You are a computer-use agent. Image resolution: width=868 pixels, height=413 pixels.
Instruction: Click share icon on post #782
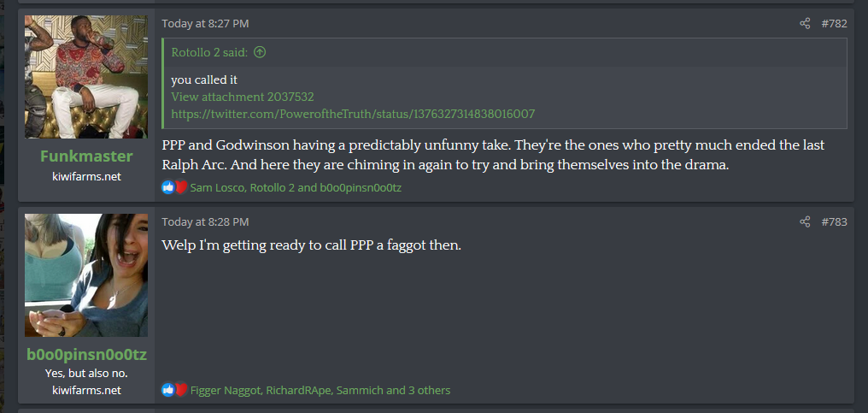(x=805, y=24)
